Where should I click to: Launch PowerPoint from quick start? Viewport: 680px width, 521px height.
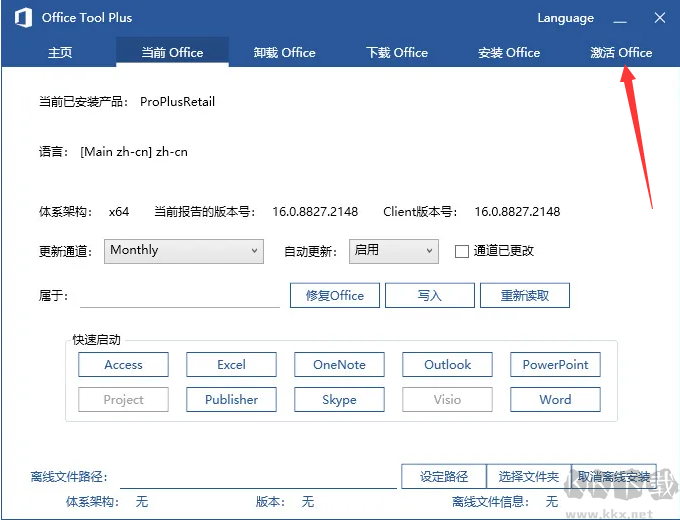(556, 364)
